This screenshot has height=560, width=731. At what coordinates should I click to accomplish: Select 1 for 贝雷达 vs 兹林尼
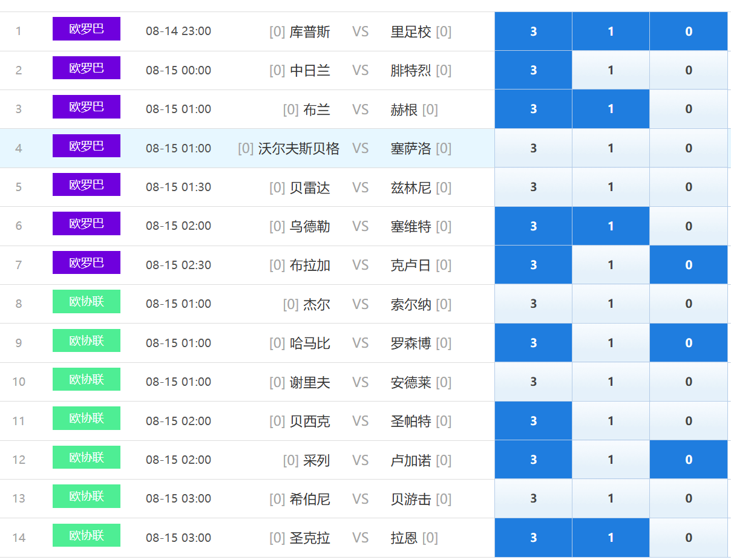tap(611, 187)
